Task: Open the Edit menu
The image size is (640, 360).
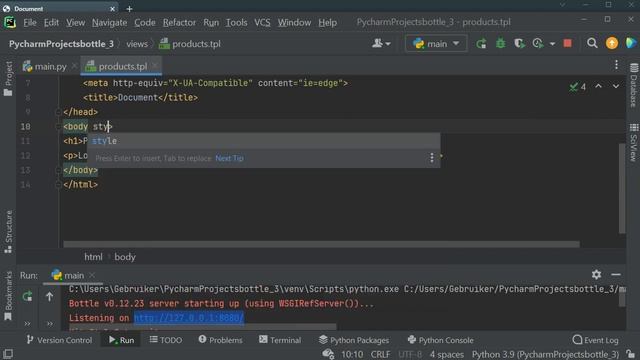Action: pos(51,22)
